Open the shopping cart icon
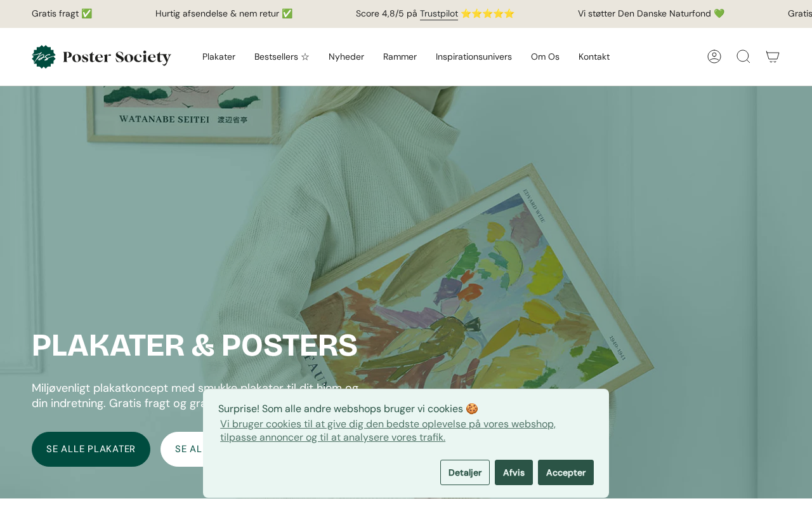 click(773, 57)
